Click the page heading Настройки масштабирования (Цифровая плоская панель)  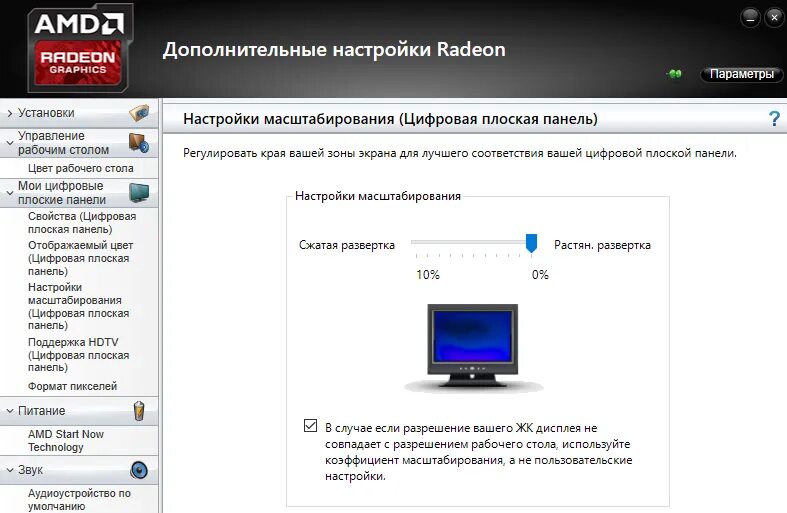pos(390,119)
